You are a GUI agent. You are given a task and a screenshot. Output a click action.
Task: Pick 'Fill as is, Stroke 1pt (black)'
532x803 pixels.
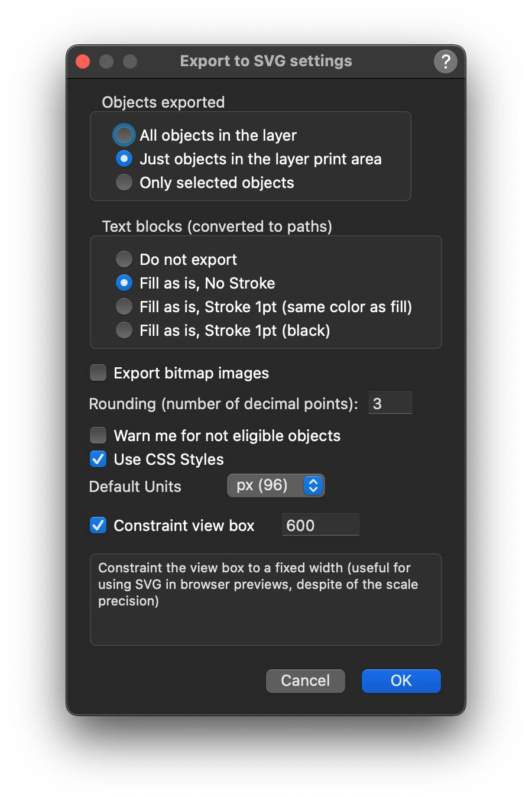(124, 330)
